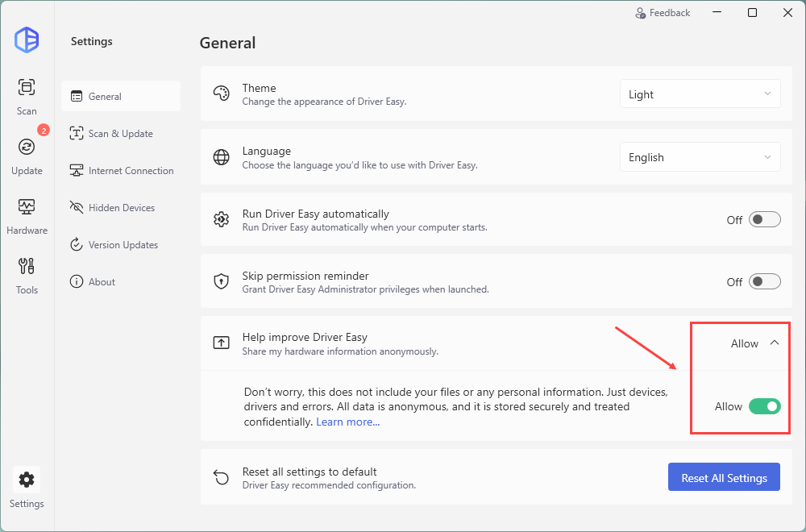Switch to Scan & Update settings
Viewport: 806px width, 532px height.
(x=120, y=134)
